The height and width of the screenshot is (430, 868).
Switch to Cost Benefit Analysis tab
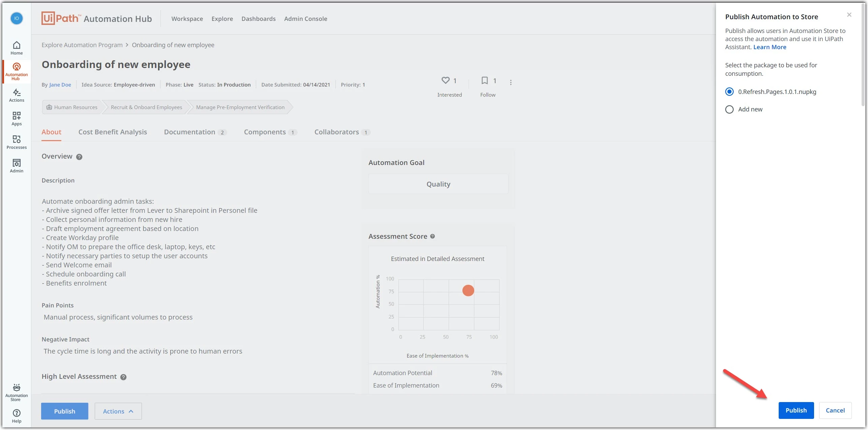113,132
